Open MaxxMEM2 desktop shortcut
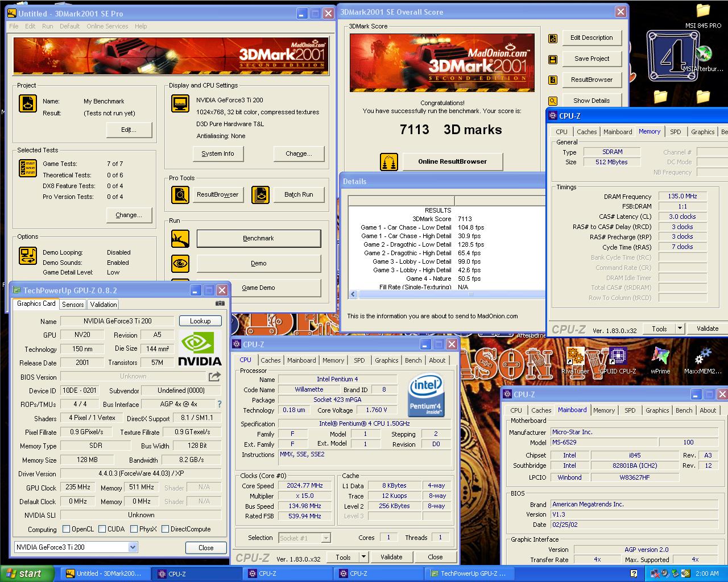The height and width of the screenshot is (582, 728). 703,361
